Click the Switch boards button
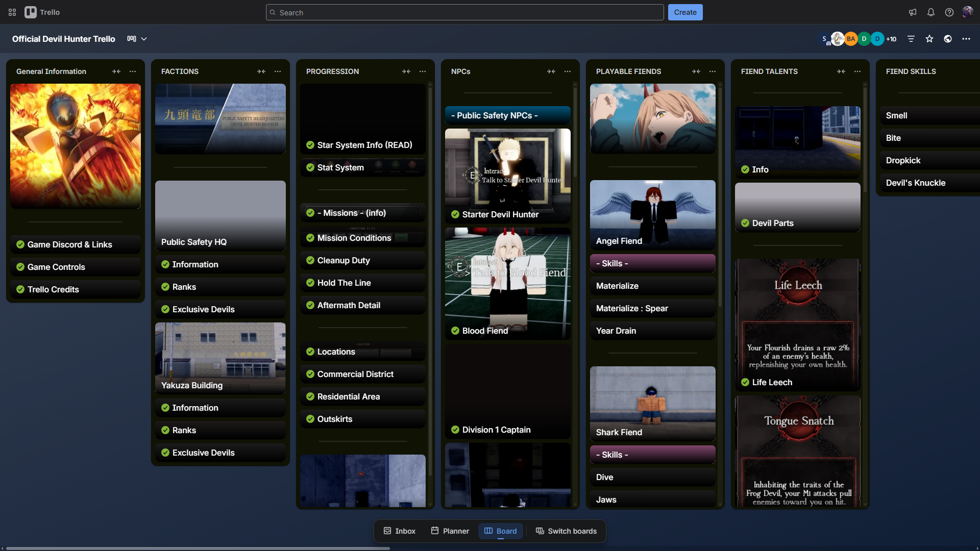 (x=566, y=531)
